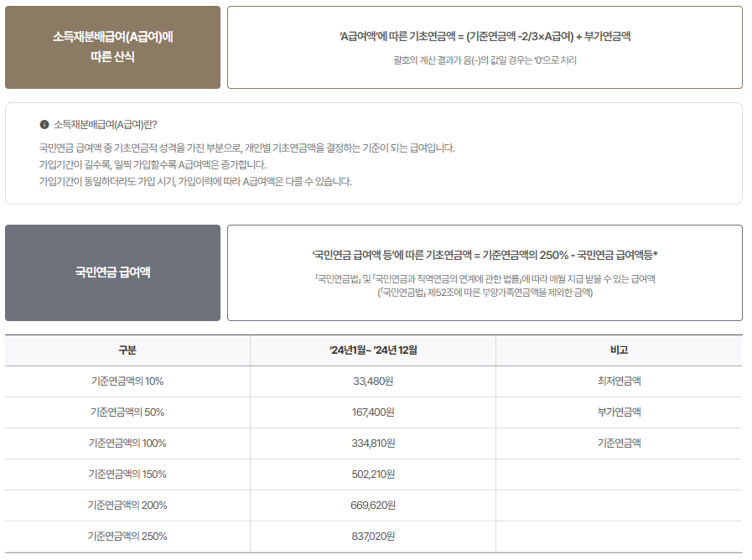Click the 167,400원 amount cell
Viewport: 752px width, 560px height.
[373, 412]
